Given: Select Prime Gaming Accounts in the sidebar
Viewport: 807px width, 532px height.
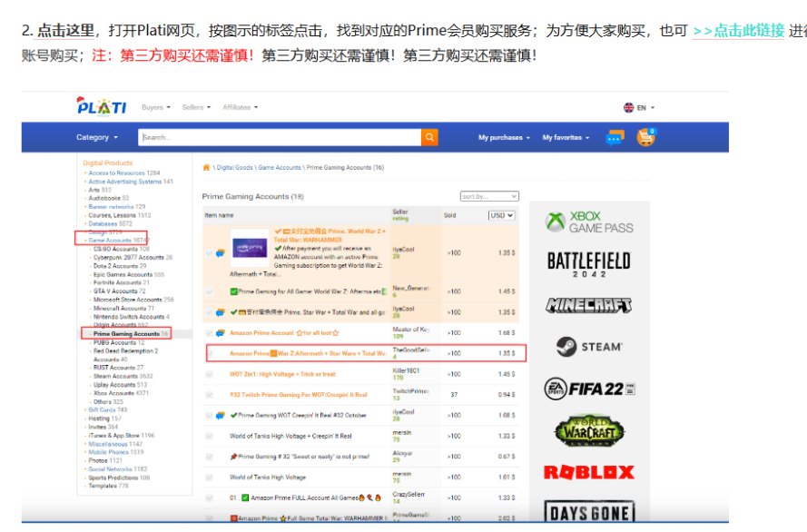Looking at the screenshot, I should (126, 334).
